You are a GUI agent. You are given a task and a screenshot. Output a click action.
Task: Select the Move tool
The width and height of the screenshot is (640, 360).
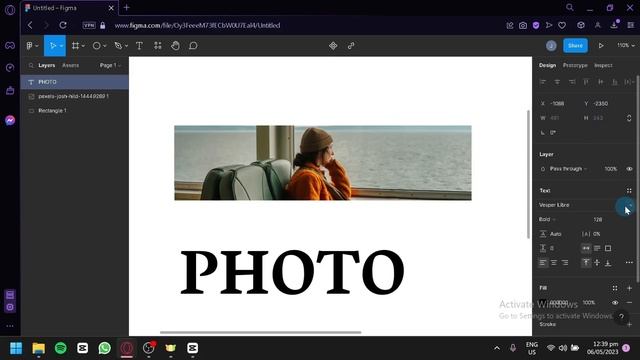pos(52,46)
